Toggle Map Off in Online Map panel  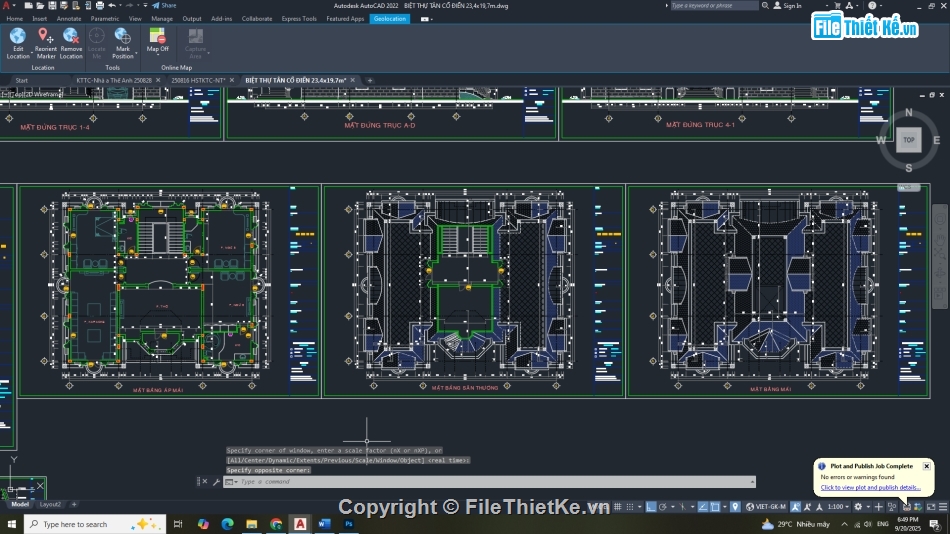[x=158, y=38]
